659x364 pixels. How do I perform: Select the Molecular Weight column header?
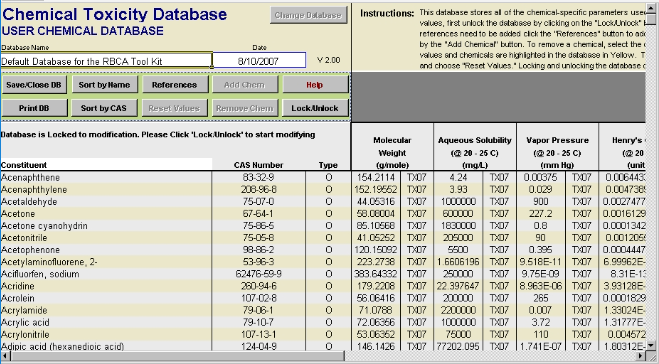tap(392, 152)
